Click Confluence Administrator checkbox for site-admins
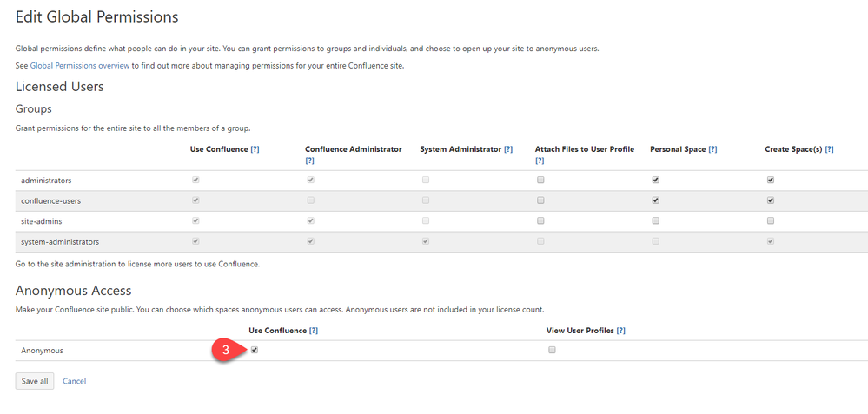This screenshot has height=414, width=868. point(310,221)
